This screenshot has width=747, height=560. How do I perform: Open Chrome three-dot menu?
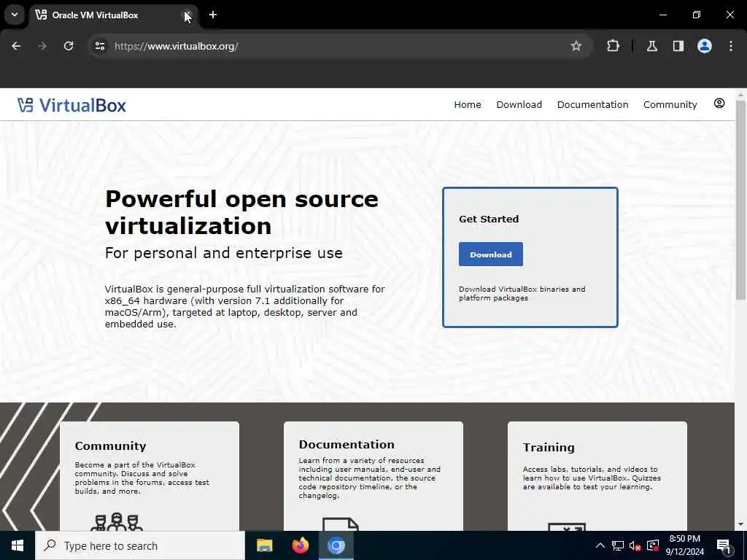point(731,46)
